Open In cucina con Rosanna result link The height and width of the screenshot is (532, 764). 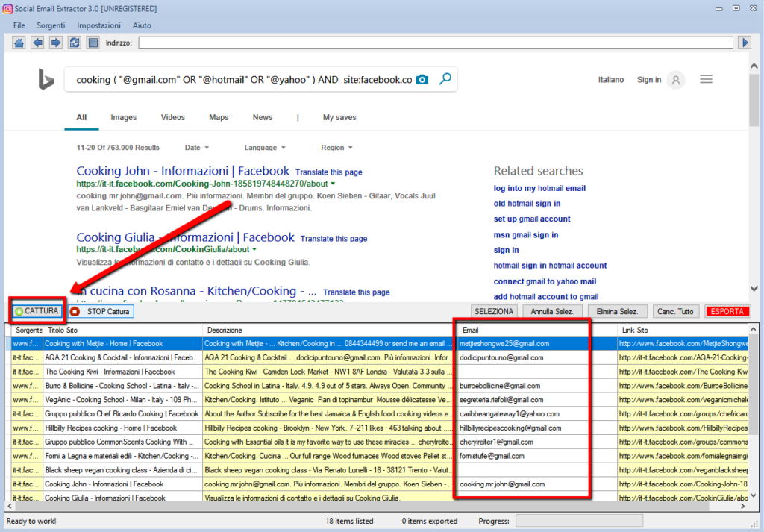pos(197,291)
